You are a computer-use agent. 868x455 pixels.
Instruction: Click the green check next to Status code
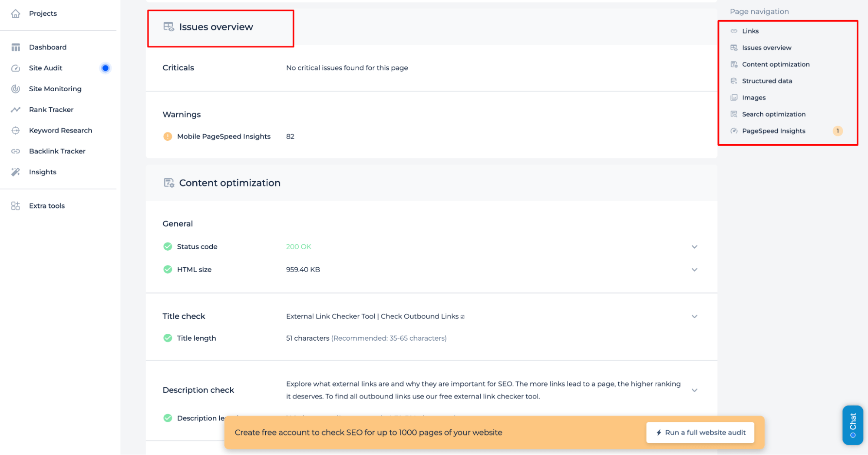168,247
